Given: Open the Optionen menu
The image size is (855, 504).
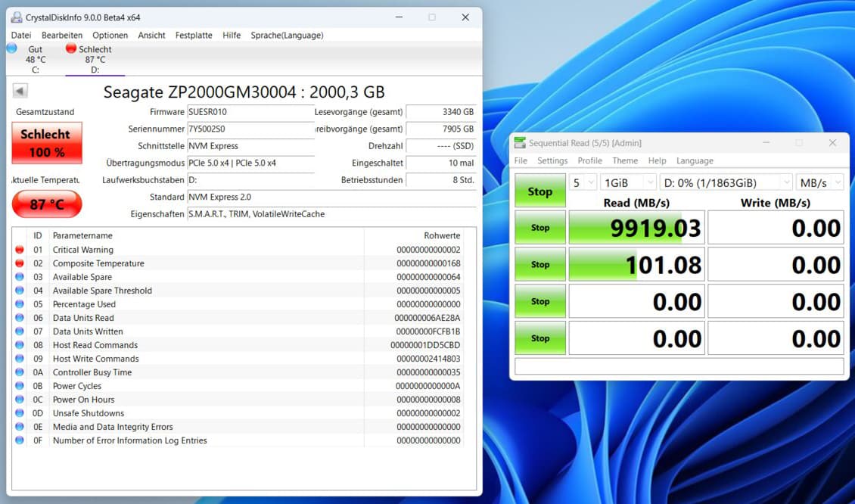Looking at the screenshot, I should click(x=110, y=36).
